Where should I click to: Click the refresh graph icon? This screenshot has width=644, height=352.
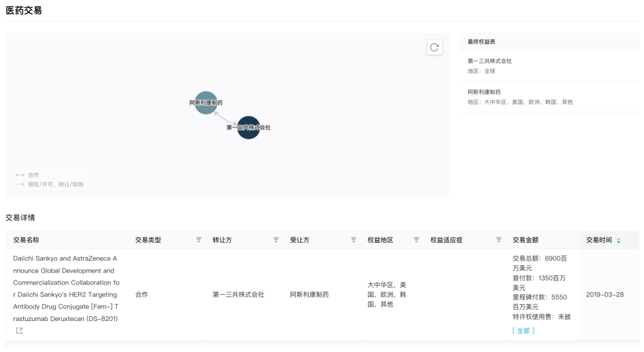point(434,47)
